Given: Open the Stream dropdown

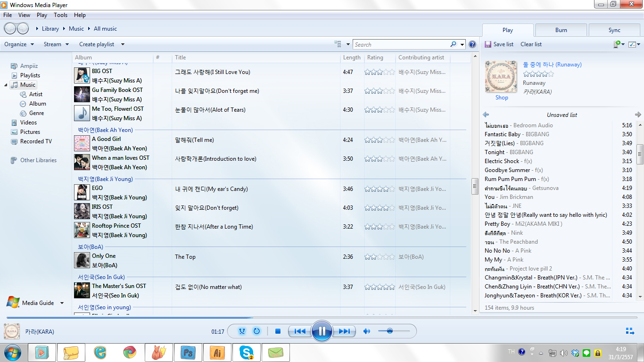Looking at the screenshot, I should [x=56, y=44].
